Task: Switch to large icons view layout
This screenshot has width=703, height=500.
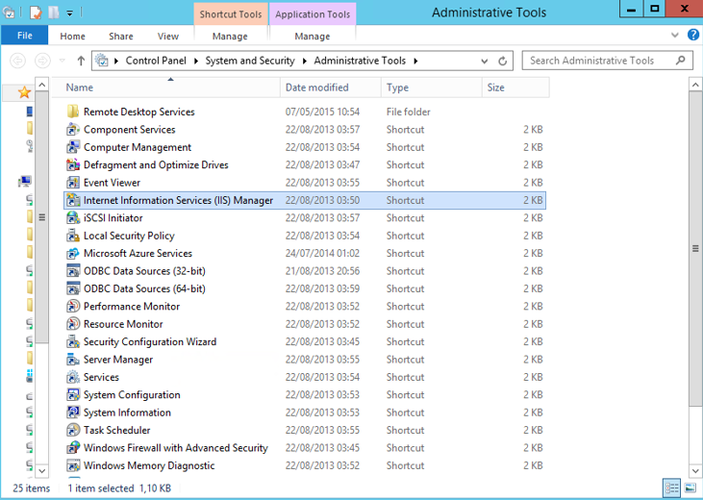Action: tap(690, 488)
